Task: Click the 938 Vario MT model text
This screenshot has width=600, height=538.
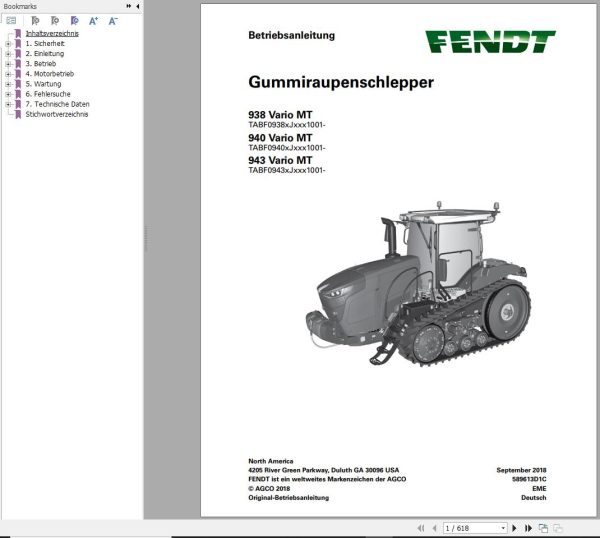Action: 280,115
